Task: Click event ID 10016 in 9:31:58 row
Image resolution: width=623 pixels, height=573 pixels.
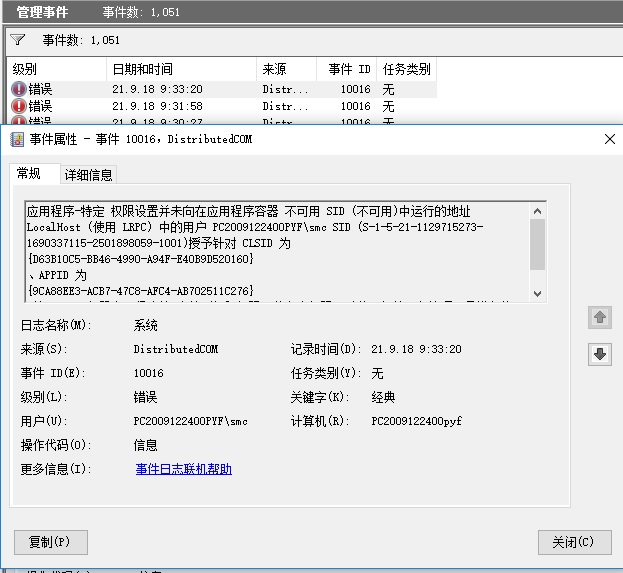Action: click(x=356, y=106)
